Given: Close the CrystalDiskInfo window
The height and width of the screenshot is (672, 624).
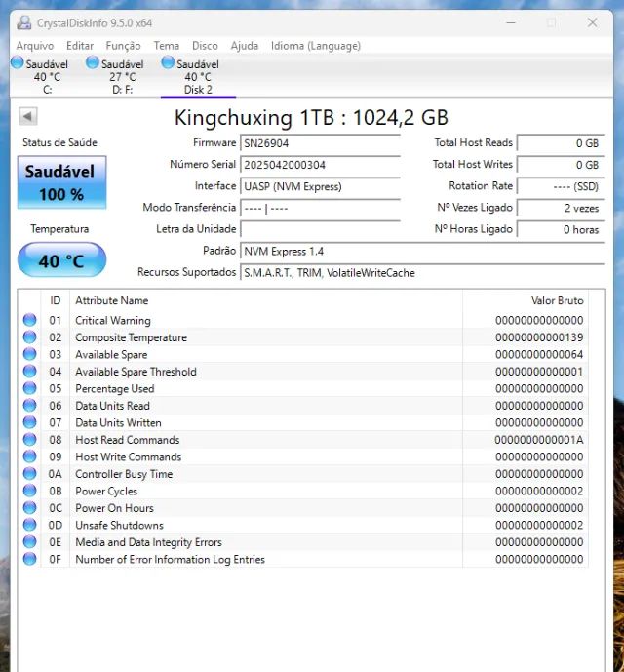Looking at the screenshot, I should coord(592,22).
